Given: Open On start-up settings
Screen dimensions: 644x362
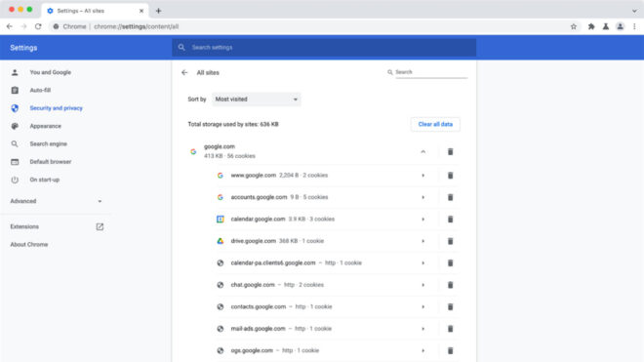Looking at the screenshot, I should point(44,180).
